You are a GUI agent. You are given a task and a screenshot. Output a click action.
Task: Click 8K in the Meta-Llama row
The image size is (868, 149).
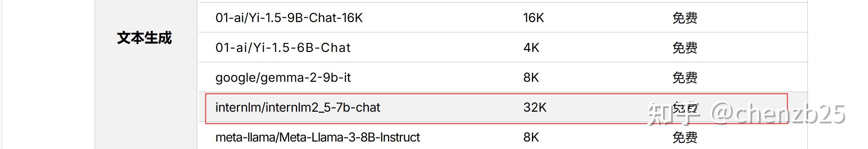pos(531,137)
